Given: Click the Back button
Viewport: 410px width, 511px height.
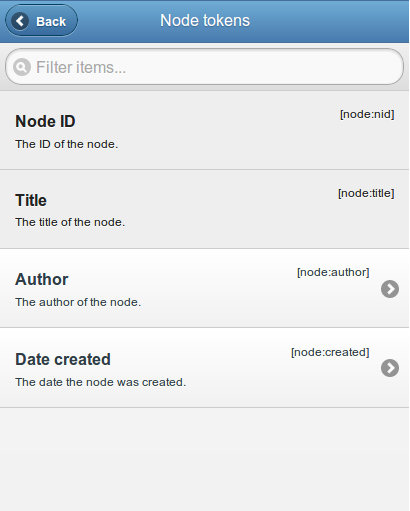Looking at the screenshot, I should click(x=41, y=21).
